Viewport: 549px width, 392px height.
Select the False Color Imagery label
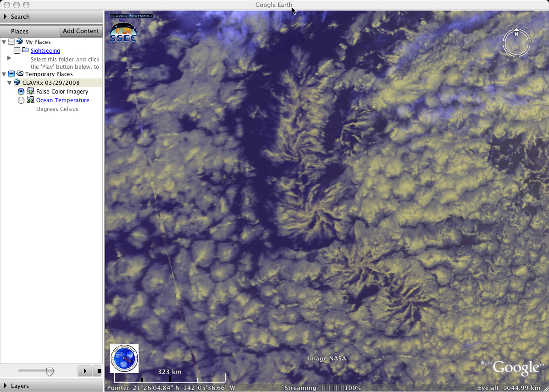(x=62, y=91)
